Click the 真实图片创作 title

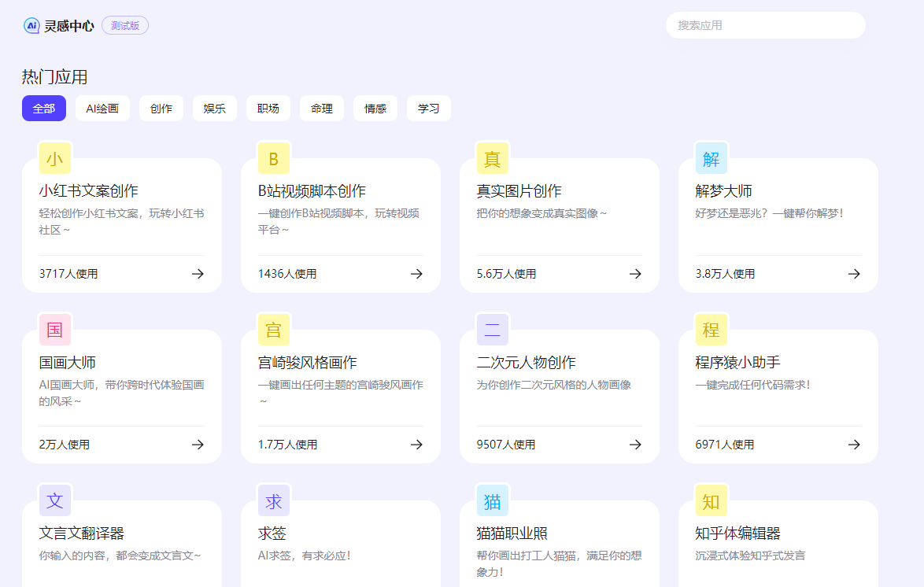click(519, 191)
